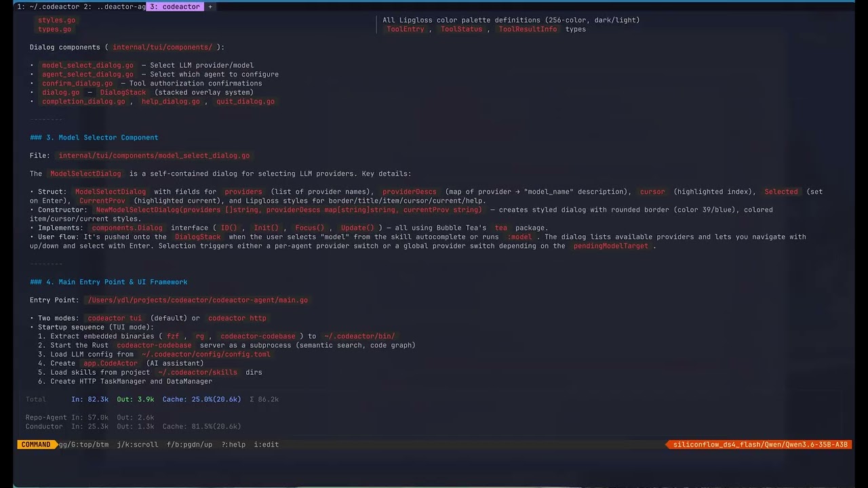The image size is (868, 488).
Task: Click the COMMAND mode indicator
Action: point(36,445)
